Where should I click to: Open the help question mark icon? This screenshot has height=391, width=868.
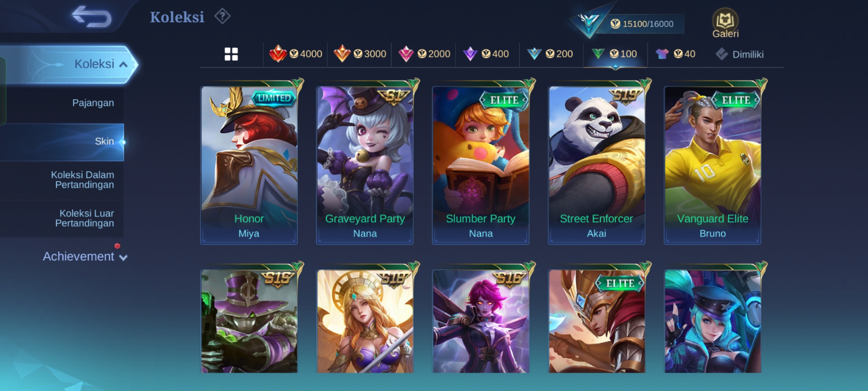pyautogui.click(x=222, y=16)
